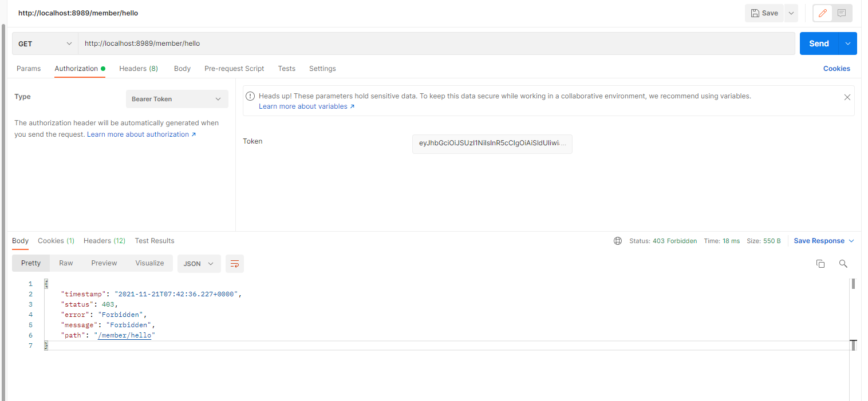Expand the Send button options arrow
The image size is (868, 401).
(848, 43)
